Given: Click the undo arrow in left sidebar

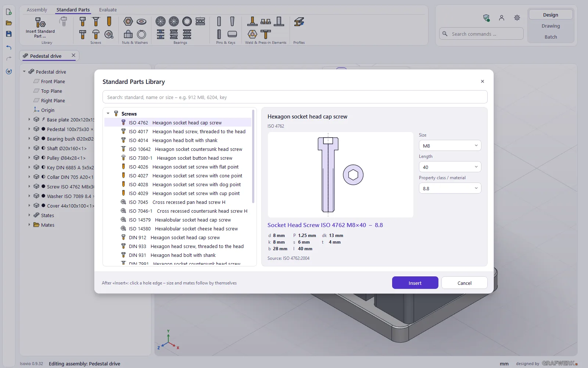Looking at the screenshot, I should (9, 47).
